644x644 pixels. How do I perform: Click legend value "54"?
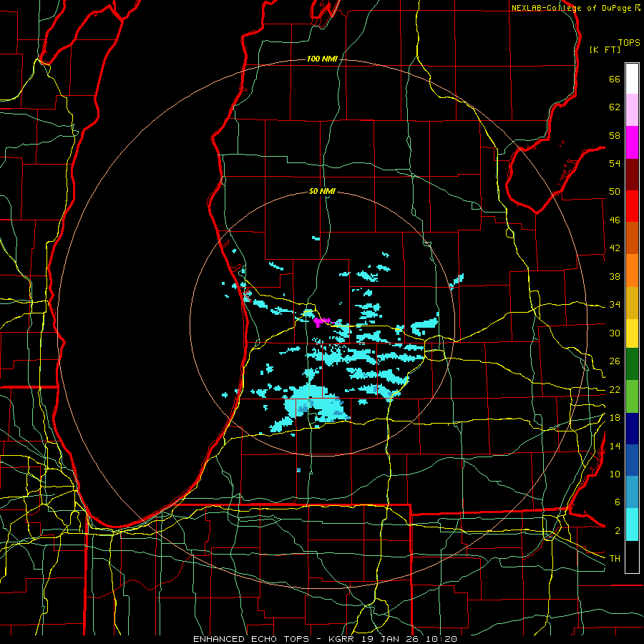tap(615, 163)
